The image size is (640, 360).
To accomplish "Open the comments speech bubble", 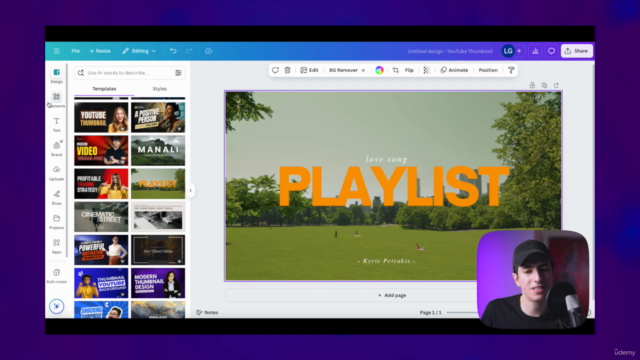I will (x=551, y=51).
